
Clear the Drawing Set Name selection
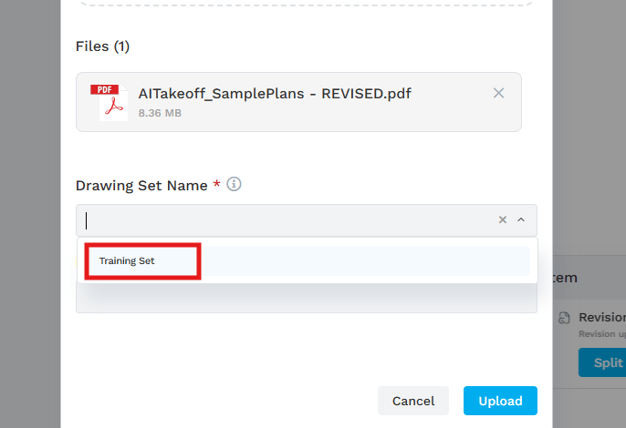point(503,220)
